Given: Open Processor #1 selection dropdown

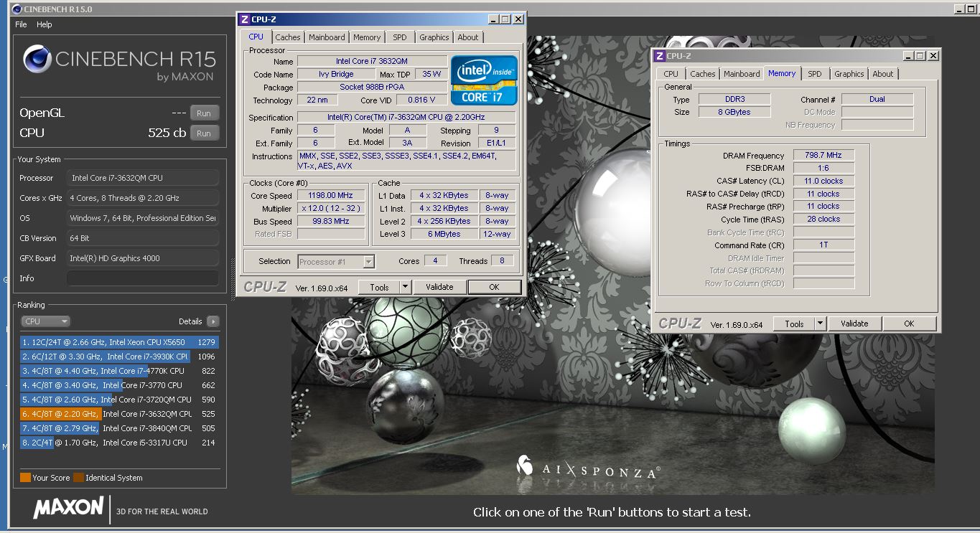Looking at the screenshot, I should pos(336,262).
